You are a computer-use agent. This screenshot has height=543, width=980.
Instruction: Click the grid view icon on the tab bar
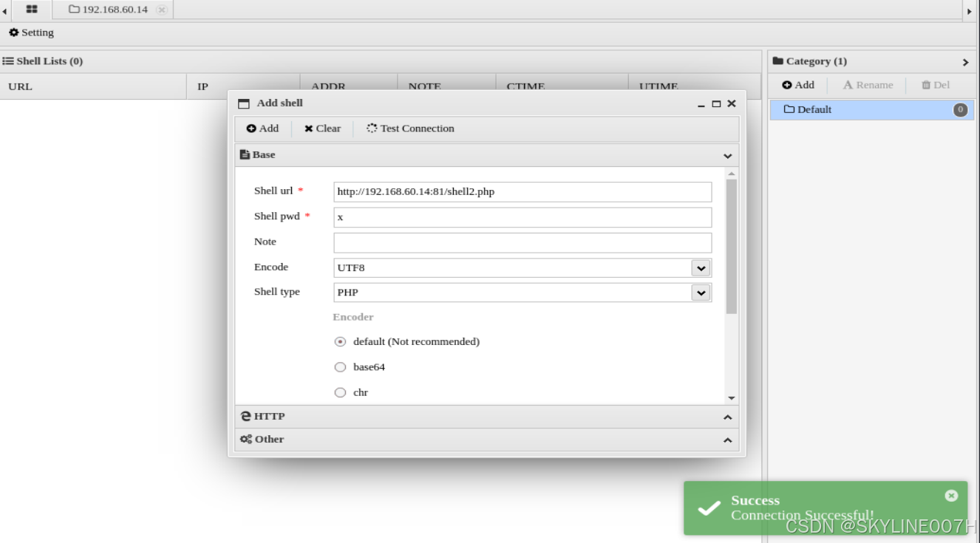click(30, 10)
